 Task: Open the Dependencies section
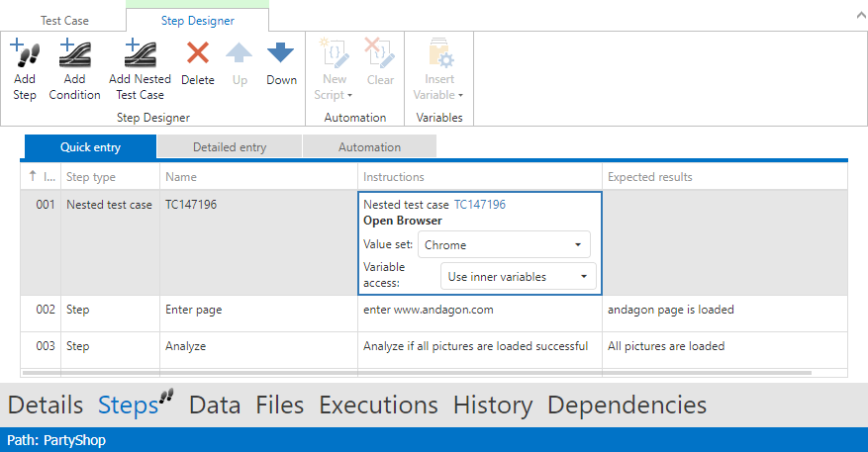[627, 405]
